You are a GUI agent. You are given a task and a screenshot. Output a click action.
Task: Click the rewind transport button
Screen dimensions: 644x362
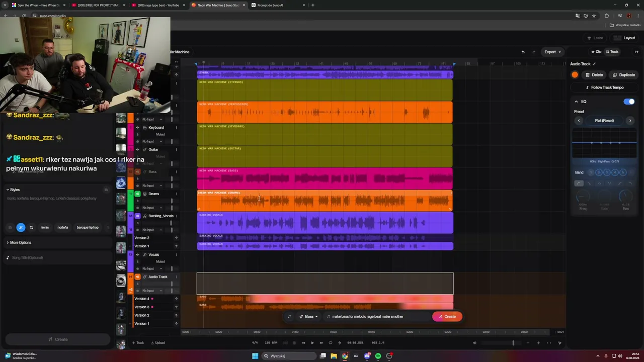[303, 343]
